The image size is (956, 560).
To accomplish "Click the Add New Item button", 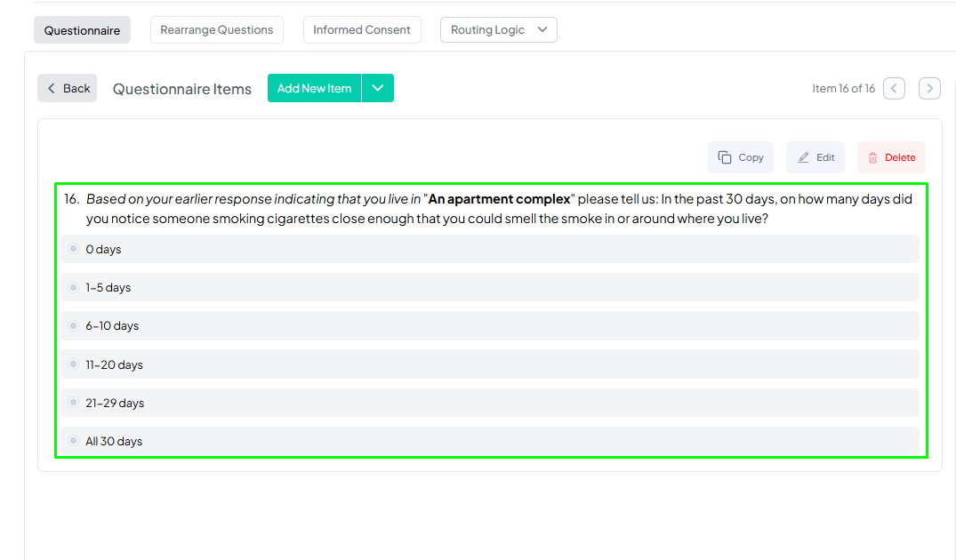I will [x=314, y=88].
